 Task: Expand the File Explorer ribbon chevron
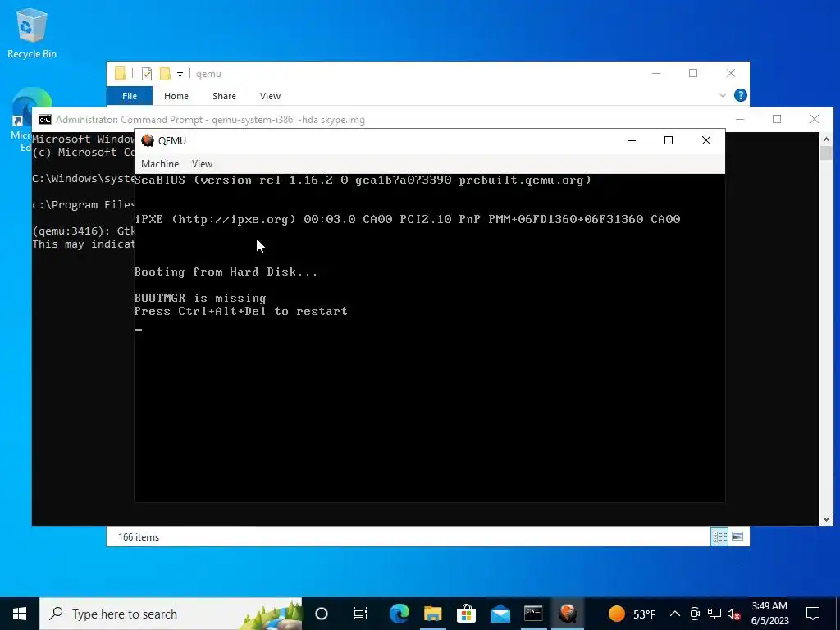tap(722, 95)
